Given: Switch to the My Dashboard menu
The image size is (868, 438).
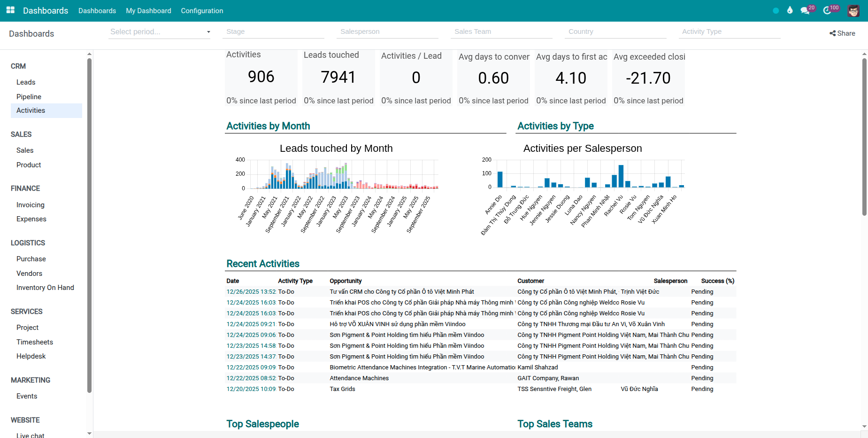Looking at the screenshot, I should pyautogui.click(x=148, y=10).
